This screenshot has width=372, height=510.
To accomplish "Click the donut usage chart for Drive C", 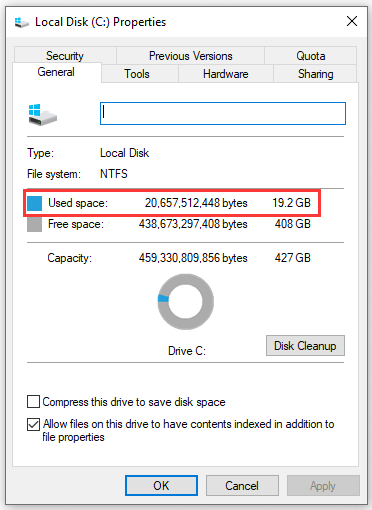I will point(186,302).
